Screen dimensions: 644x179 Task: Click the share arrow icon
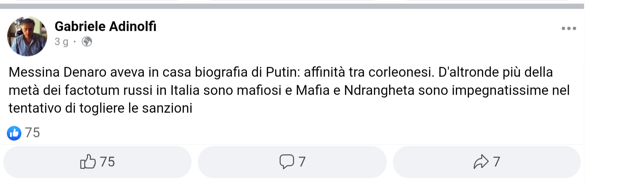(x=481, y=162)
